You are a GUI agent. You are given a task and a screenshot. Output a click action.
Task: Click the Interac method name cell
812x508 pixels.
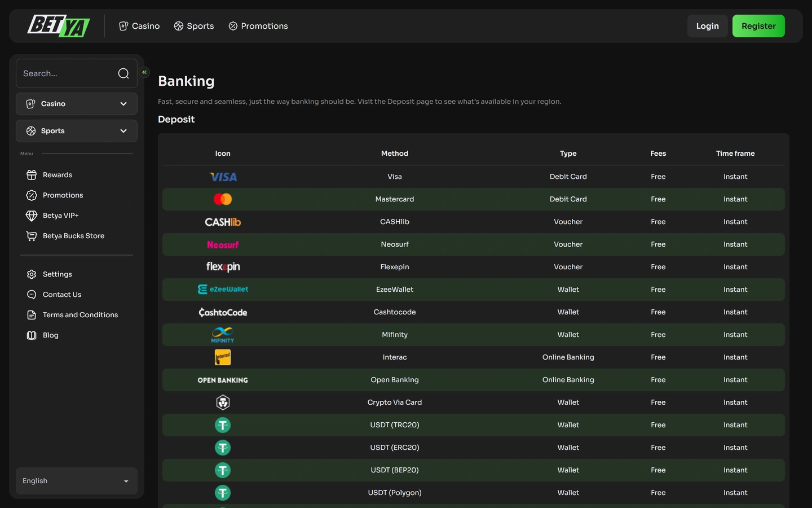coord(395,357)
